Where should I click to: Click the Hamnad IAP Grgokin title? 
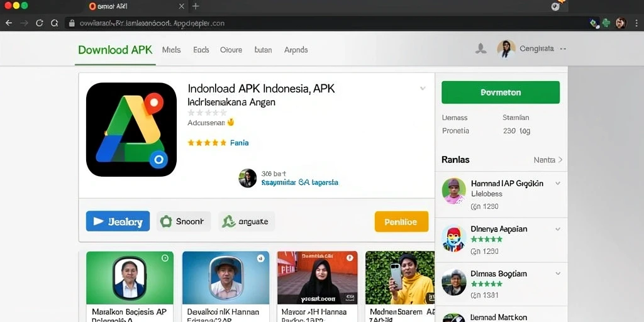tap(507, 183)
